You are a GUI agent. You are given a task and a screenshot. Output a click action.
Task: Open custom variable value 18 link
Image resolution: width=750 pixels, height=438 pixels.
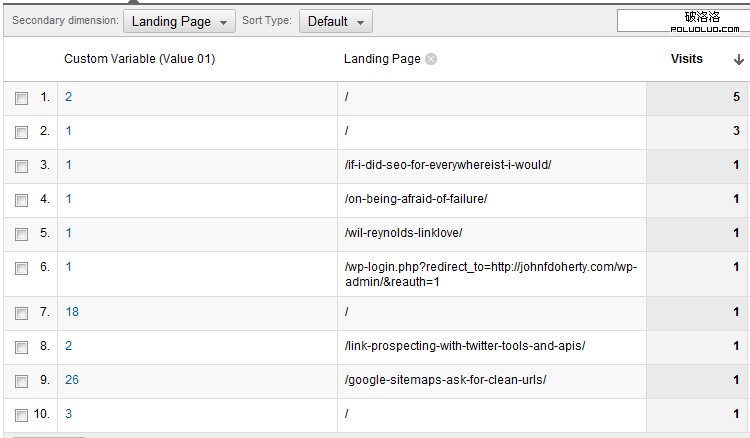tap(72, 312)
